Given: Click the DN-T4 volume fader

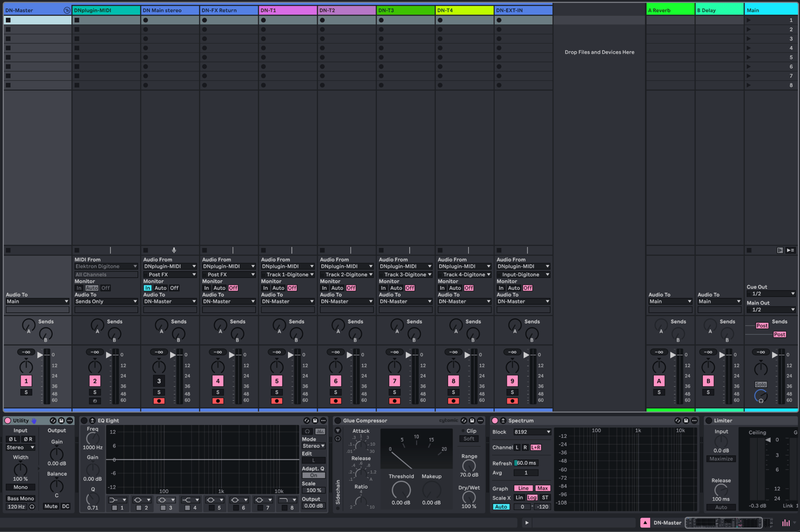Looking at the screenshot, I should click(x=467, y=354).
